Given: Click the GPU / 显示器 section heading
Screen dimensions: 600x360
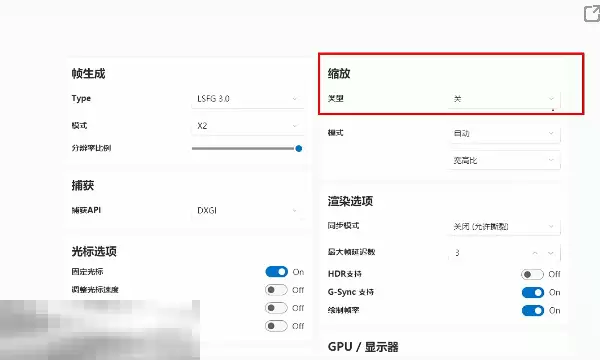Looking at the screenshot, I should tap(363, 347).
